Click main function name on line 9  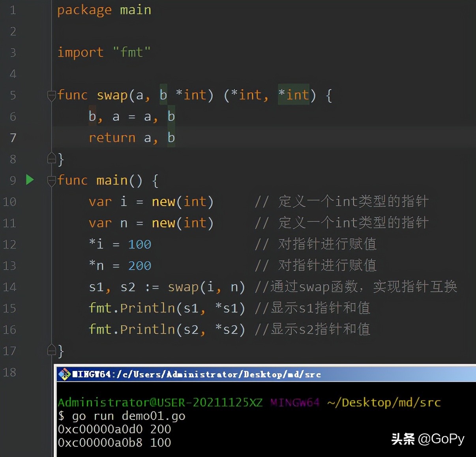pos(112,180)
